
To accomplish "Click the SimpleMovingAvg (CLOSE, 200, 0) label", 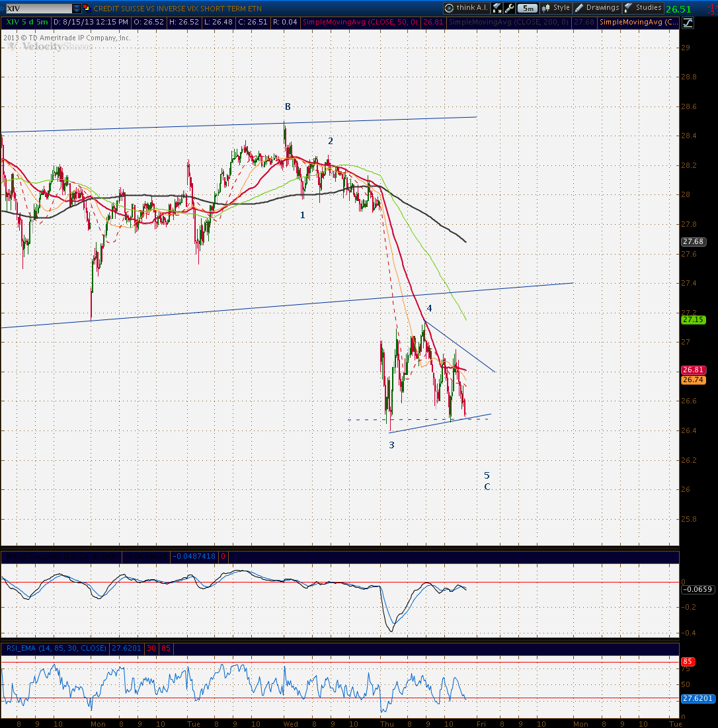I will coord(508,22).
